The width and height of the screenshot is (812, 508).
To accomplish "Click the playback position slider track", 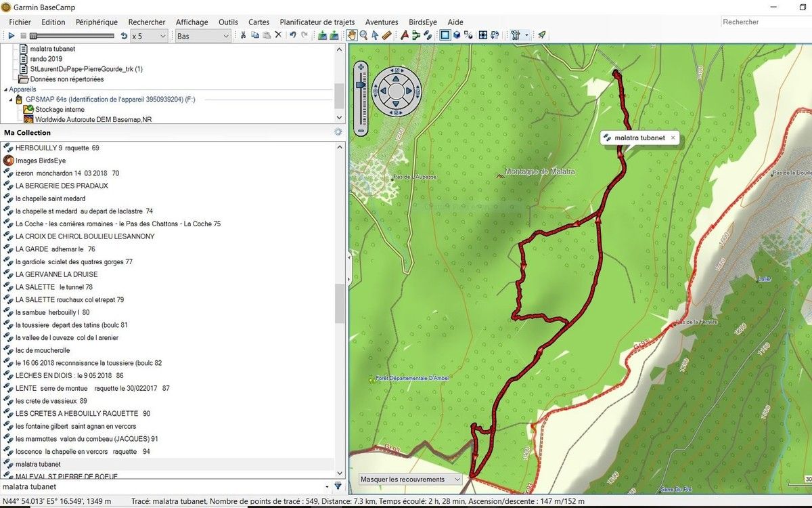I will click(x=71, y=36).
